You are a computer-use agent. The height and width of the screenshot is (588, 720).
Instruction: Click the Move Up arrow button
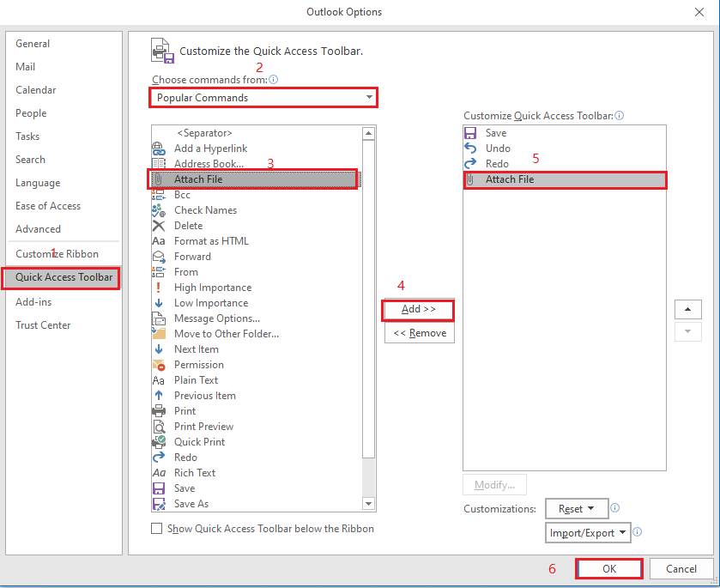688,309
